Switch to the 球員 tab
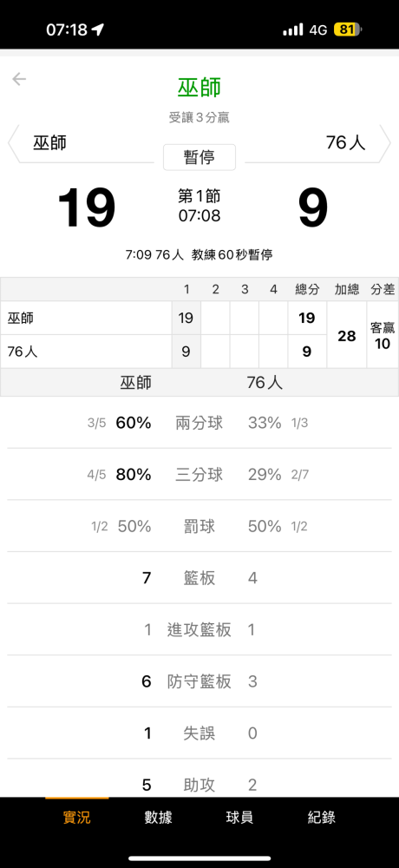The image size is (399, 868). coord(239,817)
